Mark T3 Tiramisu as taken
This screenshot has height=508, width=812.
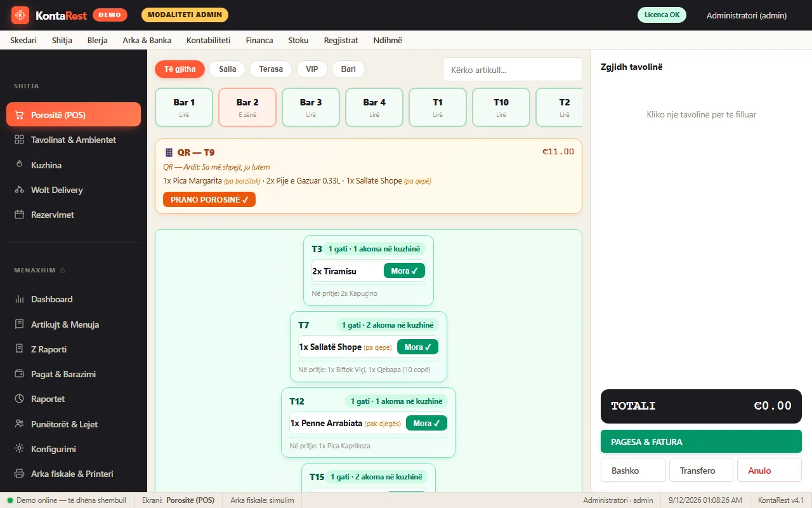coord(404,271)
